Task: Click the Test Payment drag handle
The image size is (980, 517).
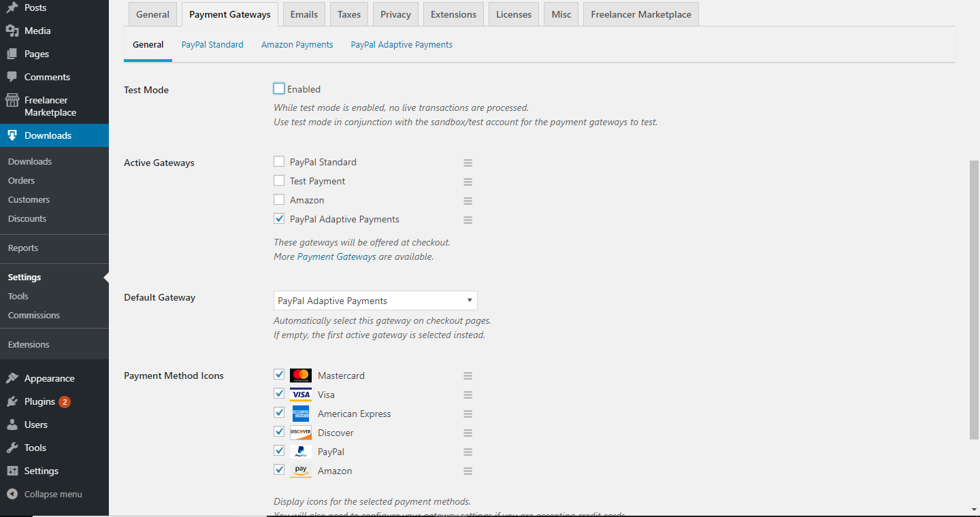Action: [468, 182]
